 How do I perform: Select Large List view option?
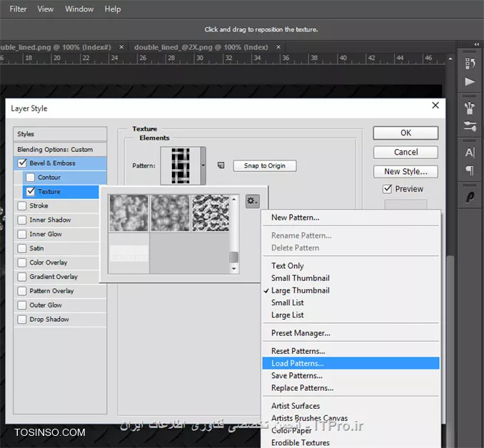[x=351, y=315]
